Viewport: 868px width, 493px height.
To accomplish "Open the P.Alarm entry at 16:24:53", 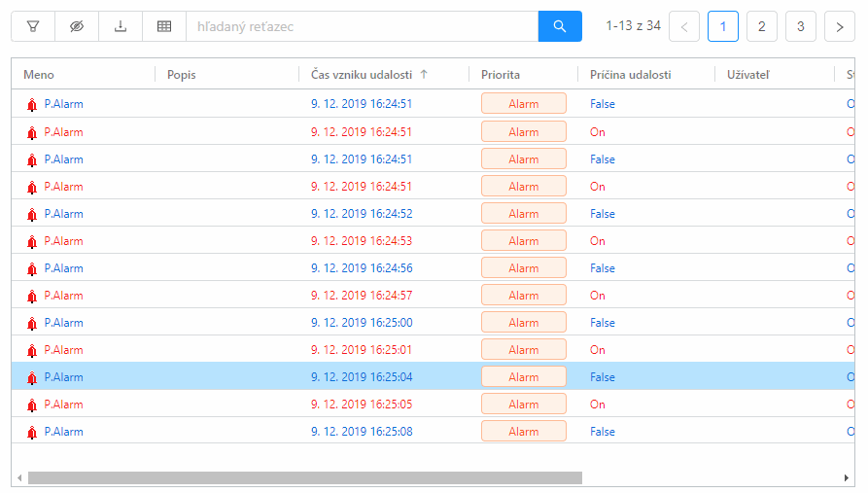I will coord(63,241).
